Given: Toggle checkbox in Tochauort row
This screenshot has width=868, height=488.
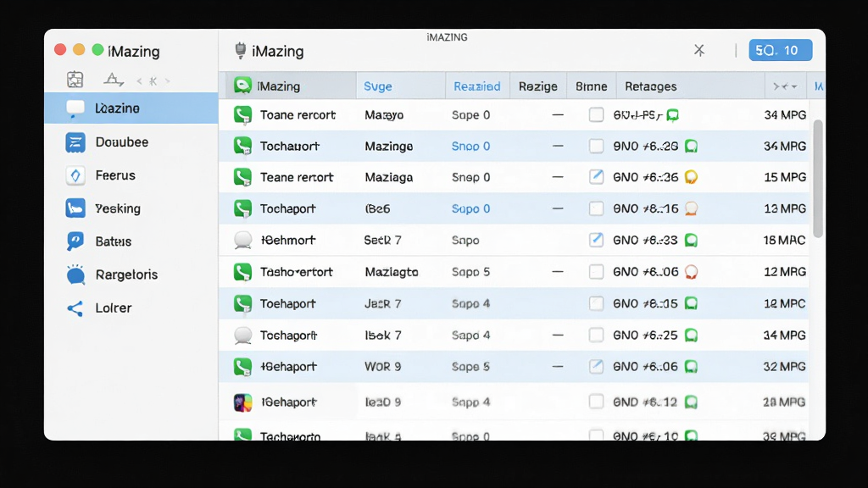Looking at the screenshot, I should point(596,146).
